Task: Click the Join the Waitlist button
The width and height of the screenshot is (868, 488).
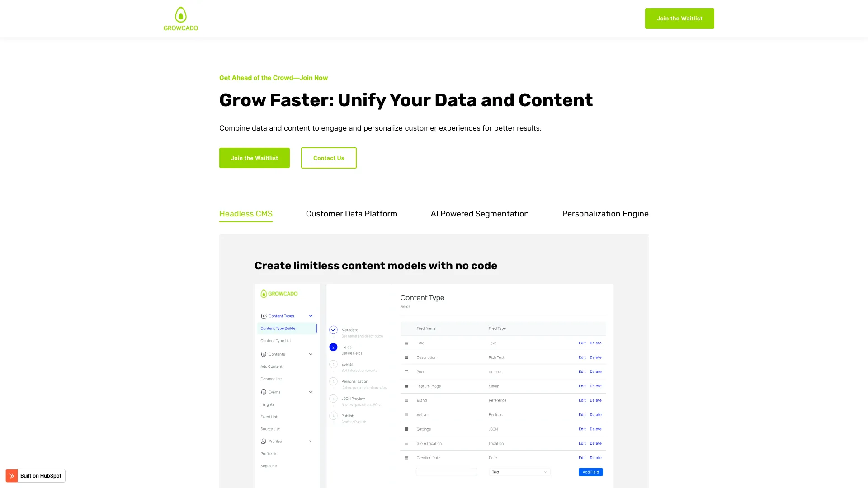Action: pos(679,19)
